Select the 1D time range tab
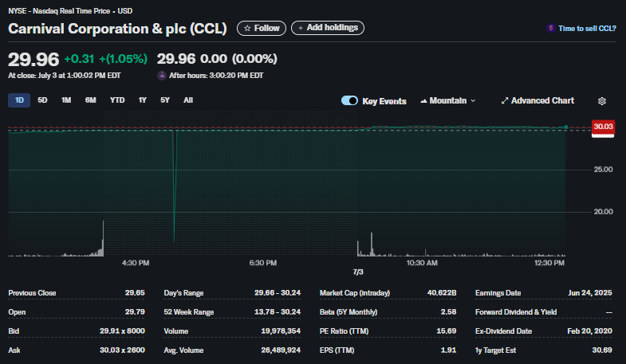Screen dimensions: 626x364 click(x=19, y=100)
